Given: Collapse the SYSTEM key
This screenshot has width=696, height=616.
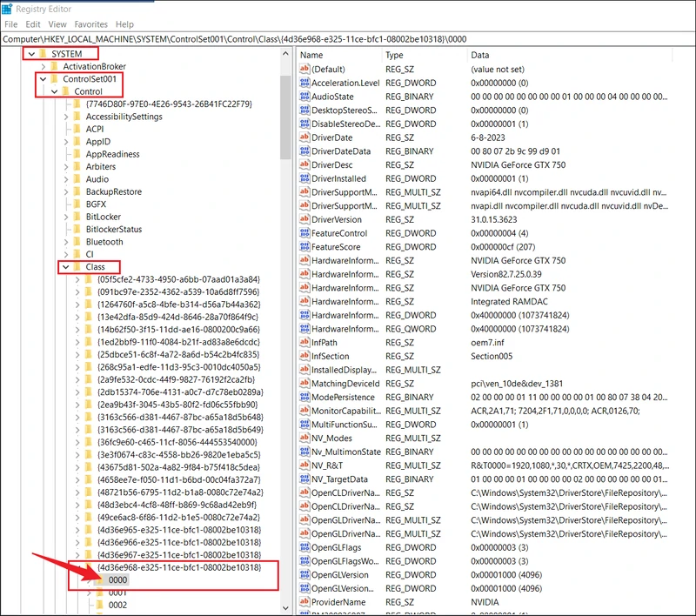Looking at the screenshot, I should click(31, 54).
